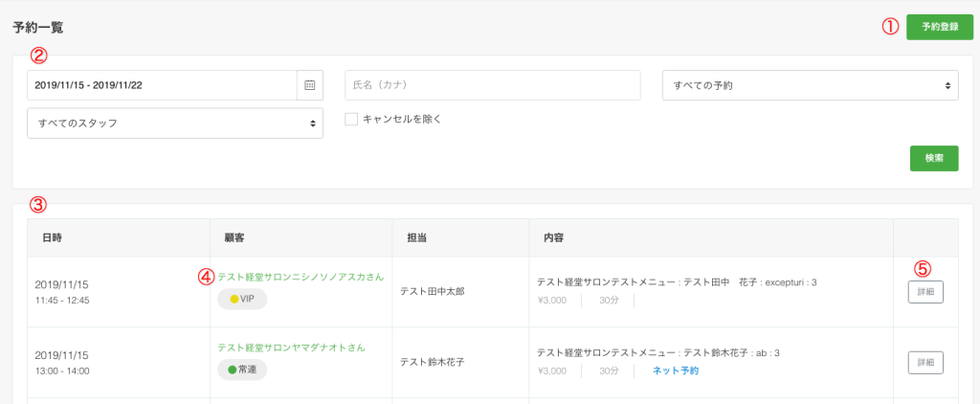Select the テスト田中太郎 staff cell
Viewport: 980px width, 404px height.
click(x=433, y=291)
